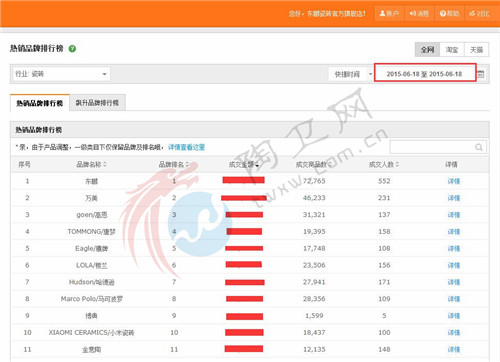500x362 pixels.
Task: Click the 详情查看这里 link
Action: coord(186,147)
